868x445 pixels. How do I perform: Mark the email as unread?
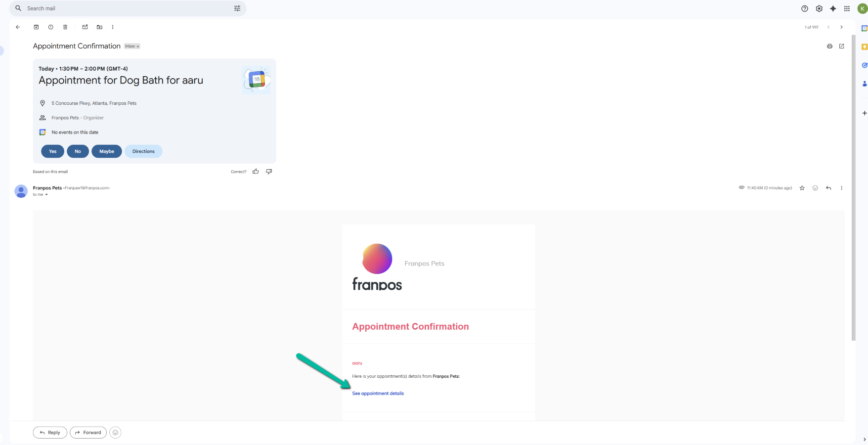85,27
